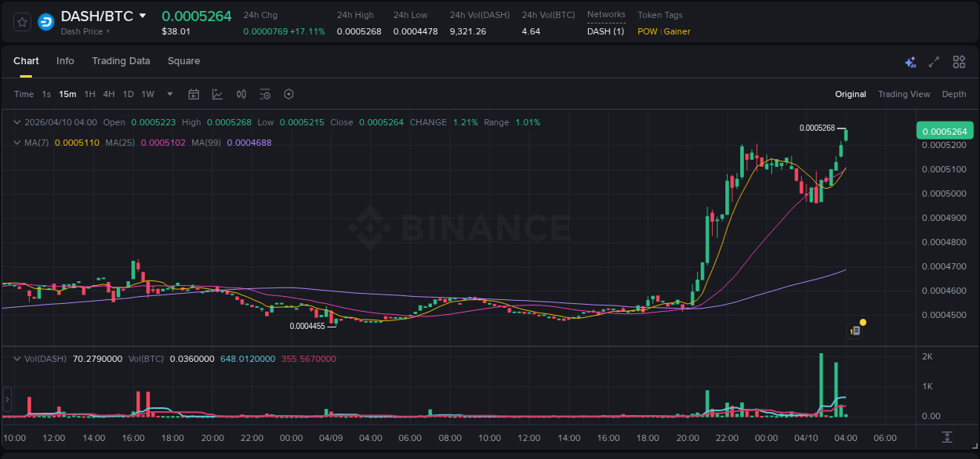Open technical indicators line-chart icon
This screenshot has width=980, height=459.
click(217, 94)
